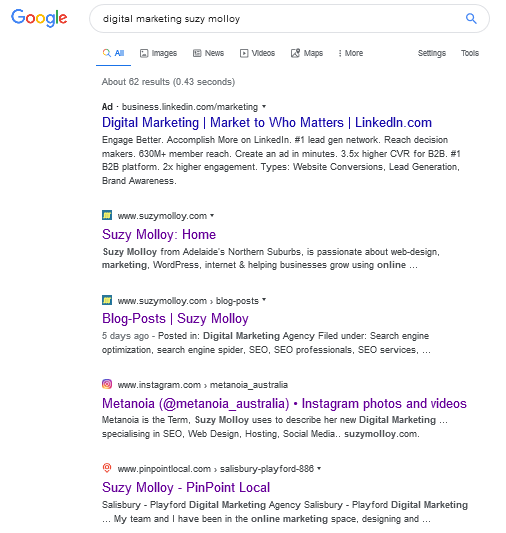Viewport: 506px width, 533px height.
Task: Open the arrow after salisbury-playford-886
Action: pyautogui.click(x=319, y=468)
